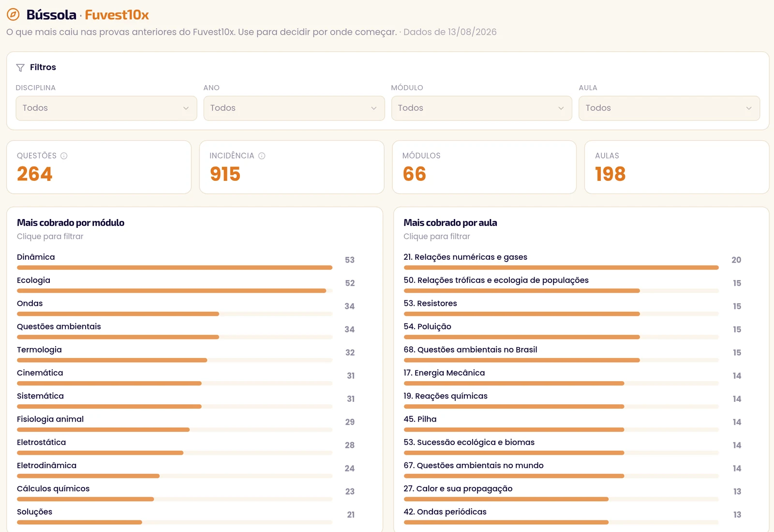Click the Fuvest10x brand link

point(117,15)
